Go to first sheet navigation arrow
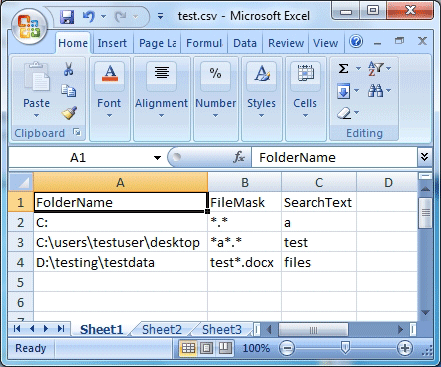Image resolution: width=441 pixels, height=367 pixels. click(x=17, y=329)
